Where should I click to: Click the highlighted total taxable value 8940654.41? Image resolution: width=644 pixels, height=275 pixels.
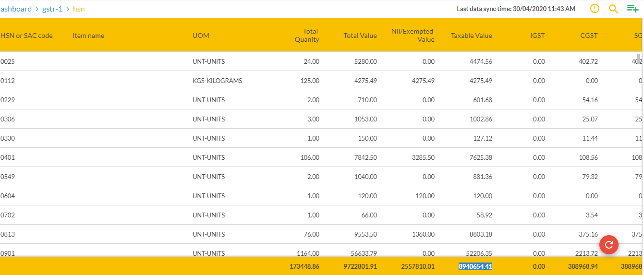[x=475, y=266]
